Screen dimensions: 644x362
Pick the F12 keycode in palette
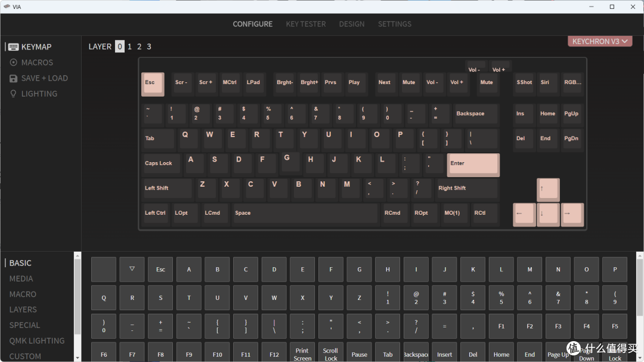[x=274, y=352]
